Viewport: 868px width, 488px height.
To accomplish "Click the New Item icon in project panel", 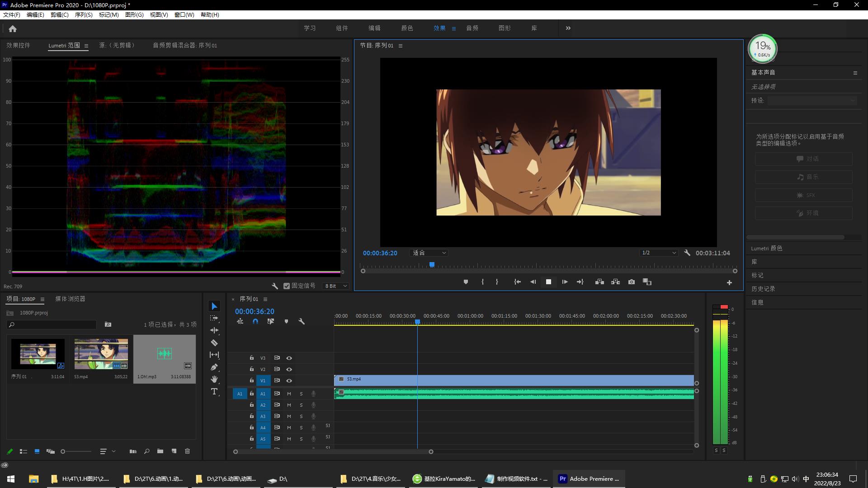I will 174,451.
